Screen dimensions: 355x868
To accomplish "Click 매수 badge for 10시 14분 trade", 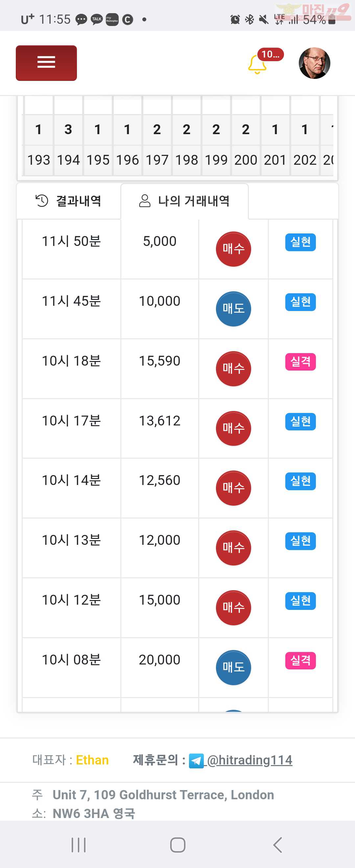I will coord(233,488).
